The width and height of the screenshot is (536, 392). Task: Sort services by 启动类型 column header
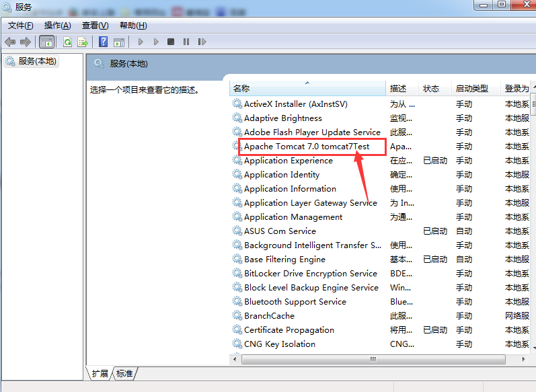pos(471,89)
